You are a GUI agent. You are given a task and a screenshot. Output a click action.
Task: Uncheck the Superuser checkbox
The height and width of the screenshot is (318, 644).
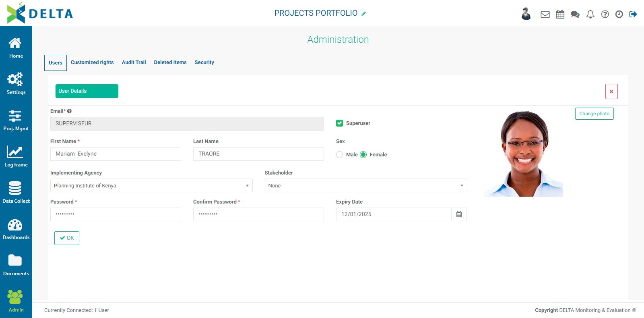pyautogui.click(x=339, y=123)
